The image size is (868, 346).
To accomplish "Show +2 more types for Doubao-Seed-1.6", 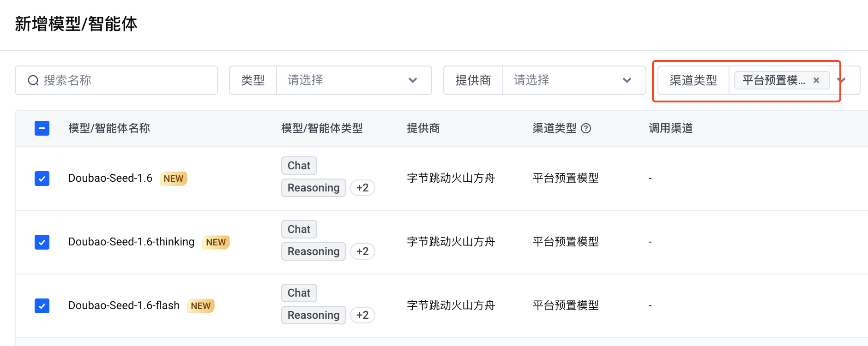I will pyautogui.click(x=362, y=188).
